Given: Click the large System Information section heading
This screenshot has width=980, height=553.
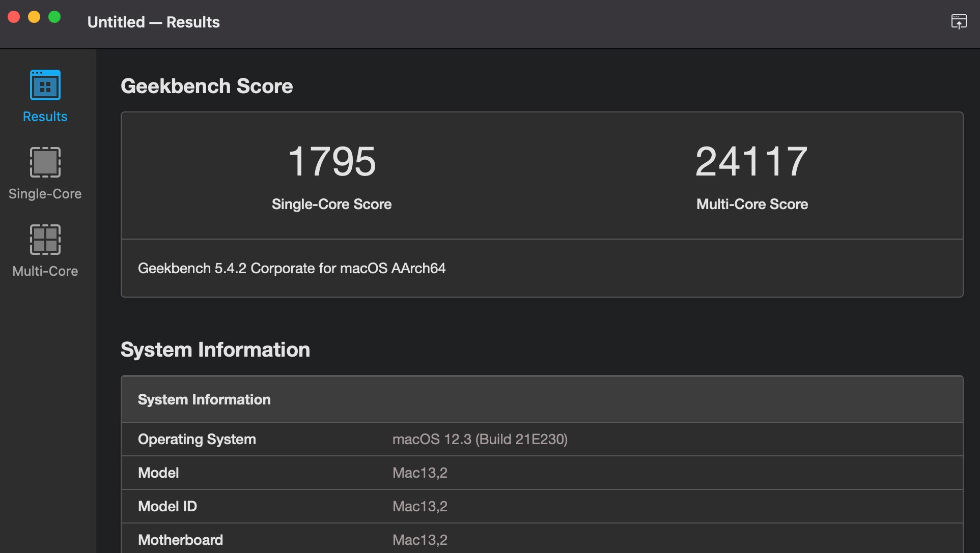Looking at the screenshot, I should (x=215, y=350).
